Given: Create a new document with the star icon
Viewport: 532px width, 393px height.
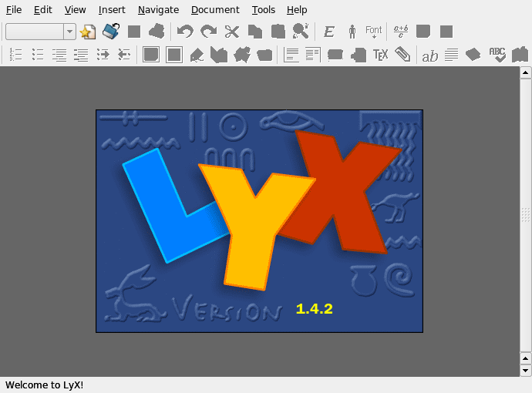Looking at the screenshot, I should pos(88,32).
